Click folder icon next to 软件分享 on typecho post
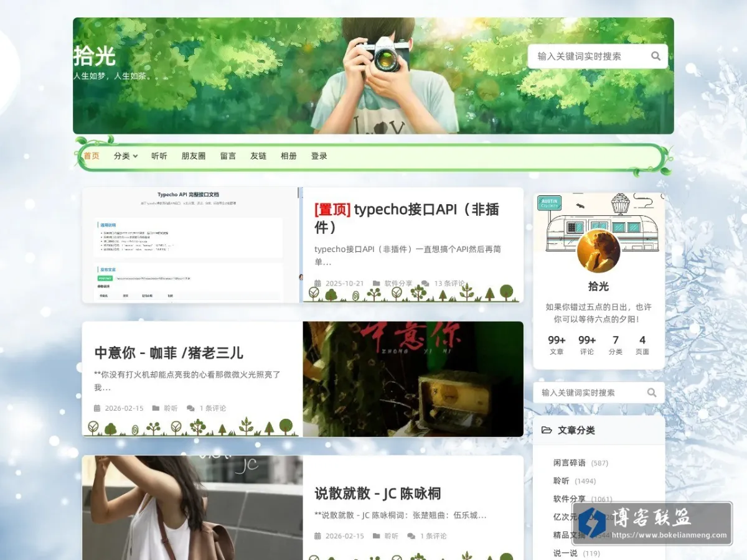This screenshot has width=747, height=560. tap(376, 283)
